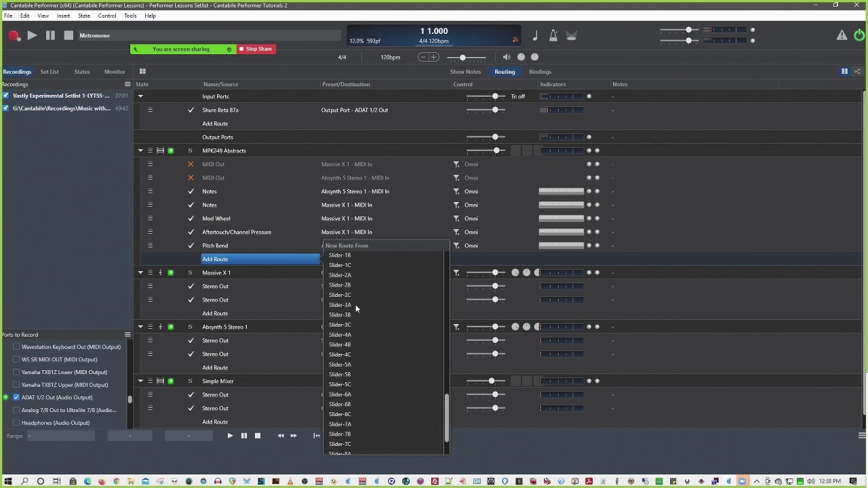Start transport with the main play button
Image resolution: width=868 pixels, height=488 pixels.
(33, 35)
